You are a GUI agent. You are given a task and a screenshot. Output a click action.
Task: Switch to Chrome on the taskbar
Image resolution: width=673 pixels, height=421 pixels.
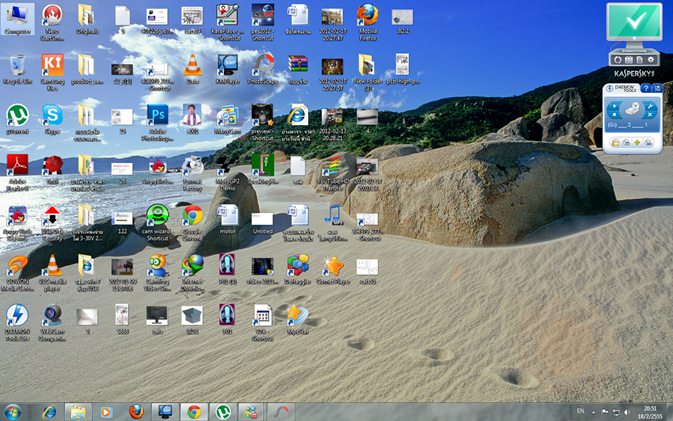[194, 412]
